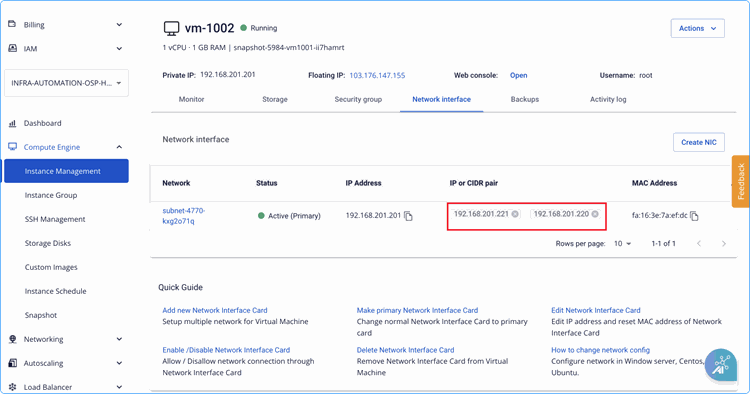Remove the 192.168.201.221 IP chip
The width and height of the screenshot is (750, 394).
click(515, 214)
